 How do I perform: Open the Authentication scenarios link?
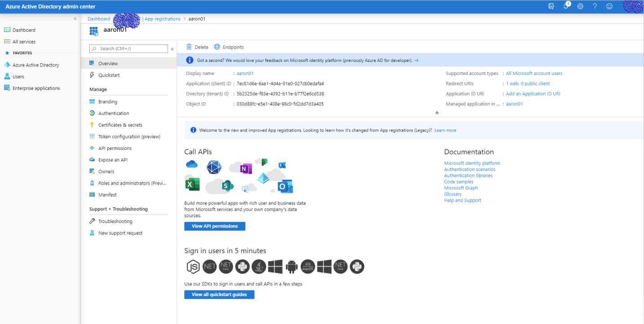tap(470, 169)
